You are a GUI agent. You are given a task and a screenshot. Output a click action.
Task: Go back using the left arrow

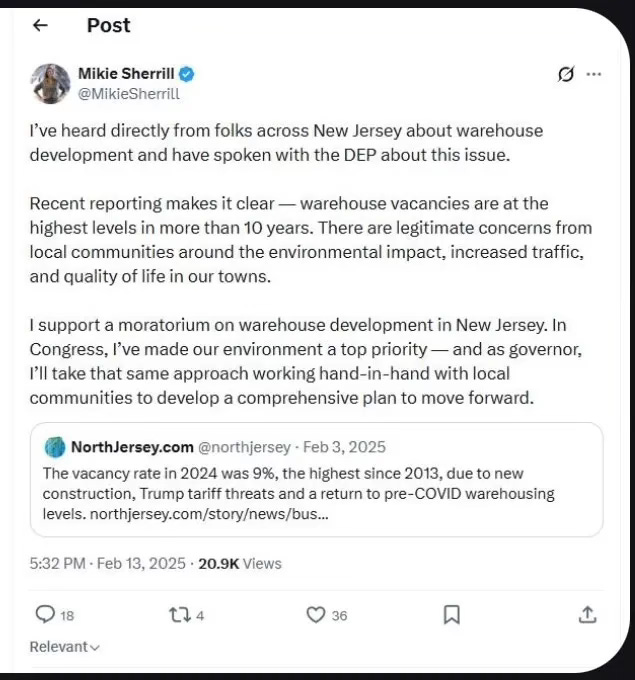click(x=40, y=25)
